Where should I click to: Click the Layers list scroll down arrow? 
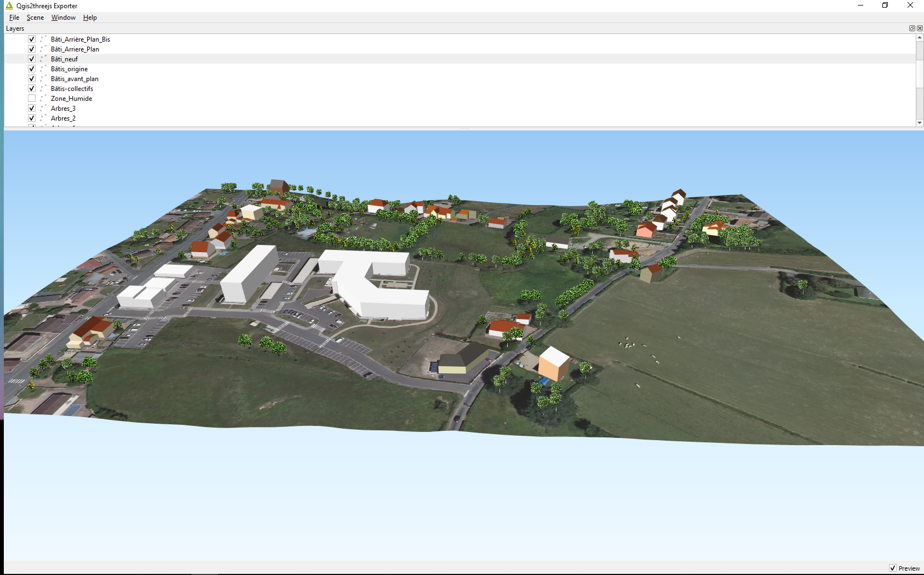[x=920, y=123]
